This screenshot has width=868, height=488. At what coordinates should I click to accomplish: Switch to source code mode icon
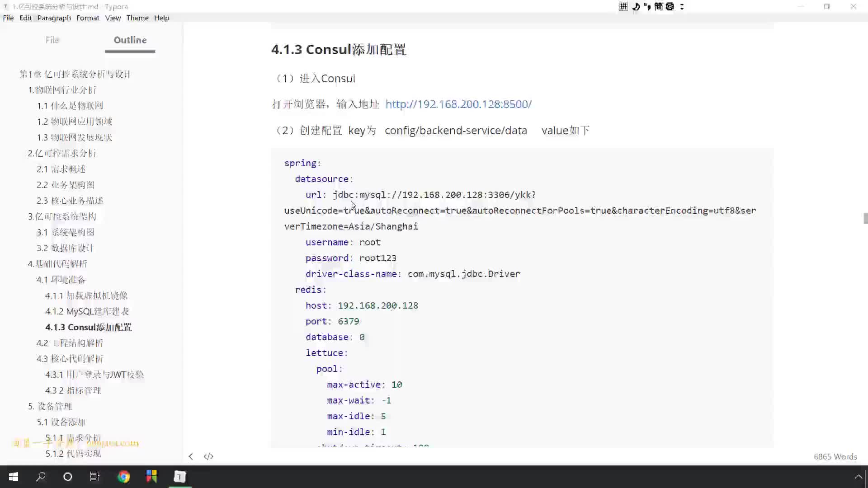click(208, 456)
